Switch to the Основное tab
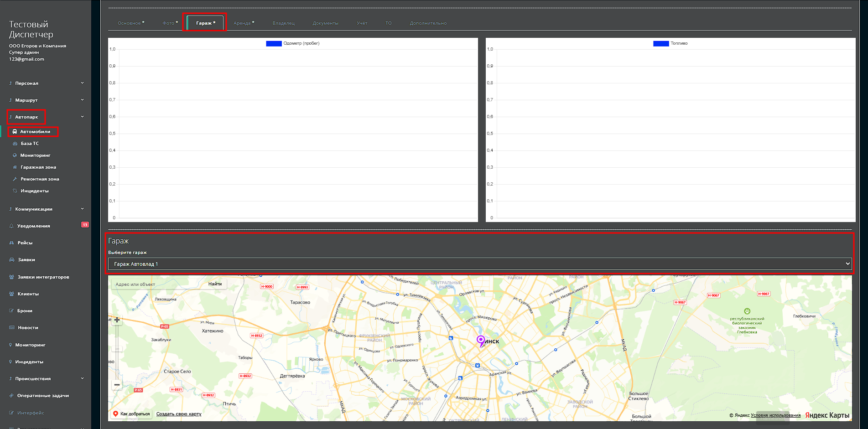The height and width of the screenshot is (429, 868). [x=131, y=23]
